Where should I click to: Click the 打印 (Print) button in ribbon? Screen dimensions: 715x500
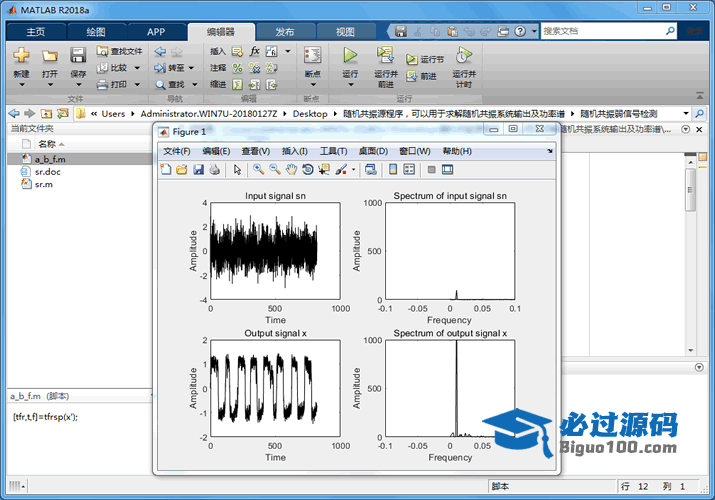coord(113,84)
